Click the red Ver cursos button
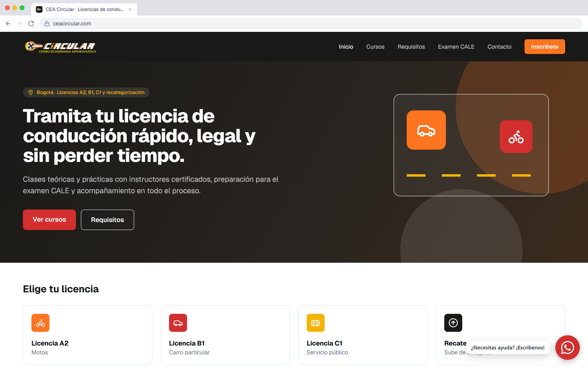Screen dimensions: 588x368 tap(49, 220)
